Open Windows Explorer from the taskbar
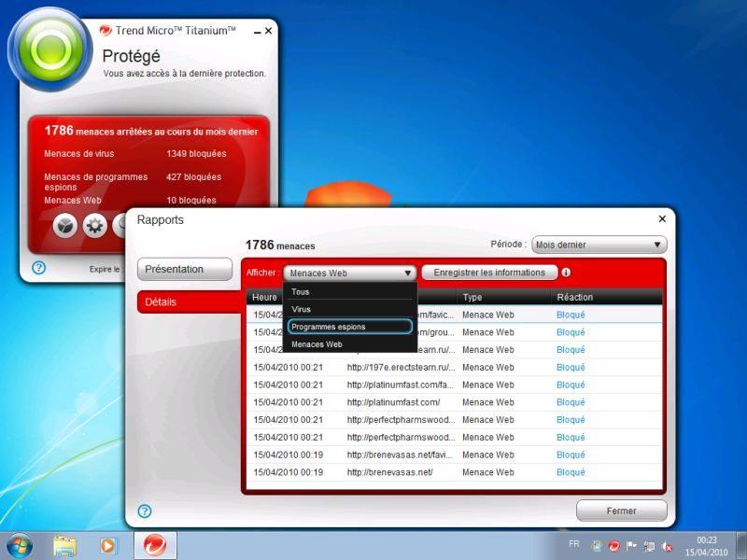 point(66,545)
